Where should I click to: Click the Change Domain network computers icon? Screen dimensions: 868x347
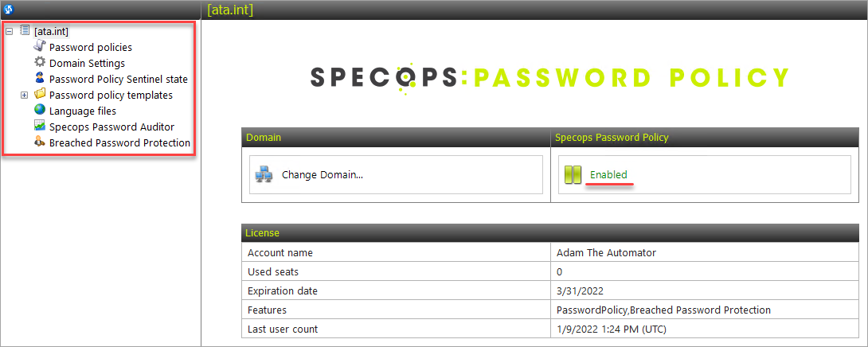click(x=264, y=175)
